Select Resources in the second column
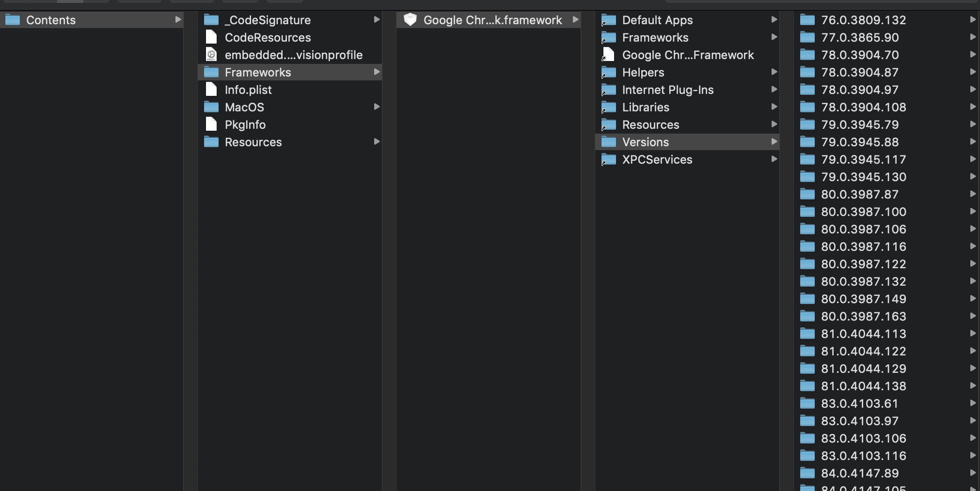 (290, 142)
